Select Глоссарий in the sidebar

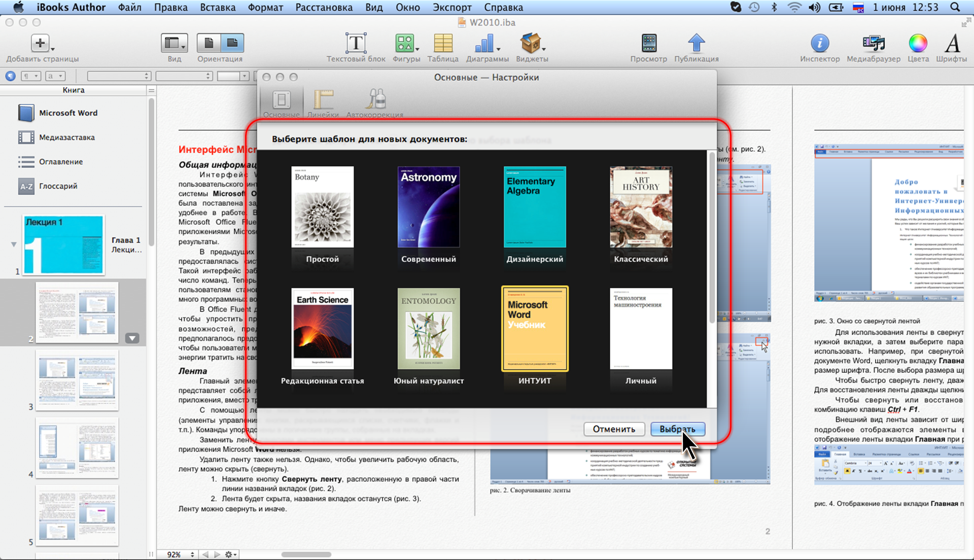tap(58, 186)
